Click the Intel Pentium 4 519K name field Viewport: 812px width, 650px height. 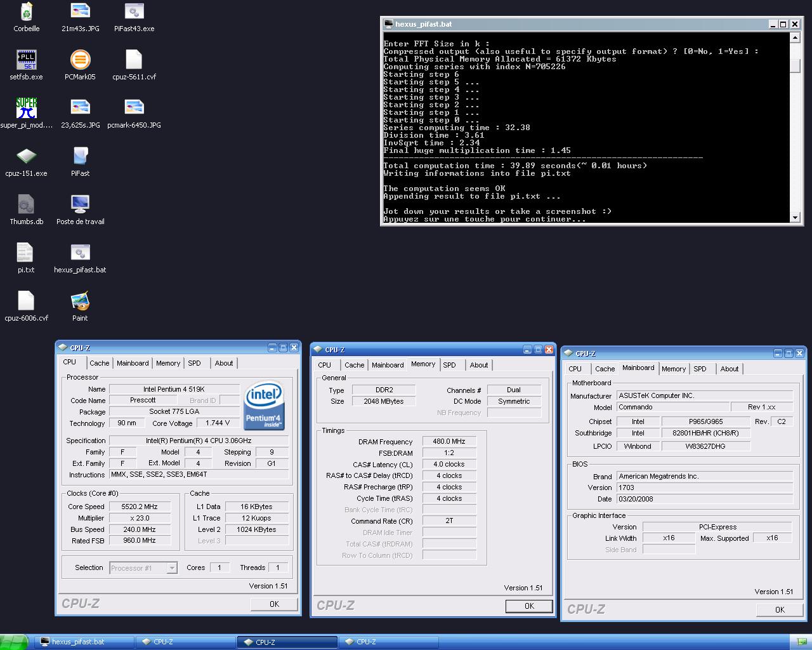tap(174, 389)
